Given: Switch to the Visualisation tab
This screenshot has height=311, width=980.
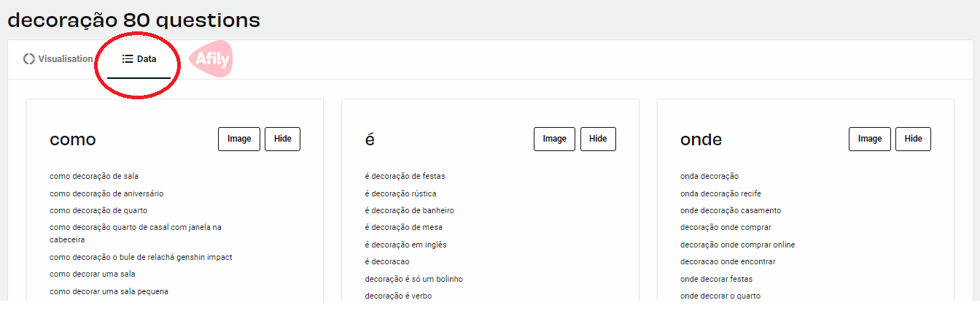Looking at the screenshot, I should click(58, 59).
